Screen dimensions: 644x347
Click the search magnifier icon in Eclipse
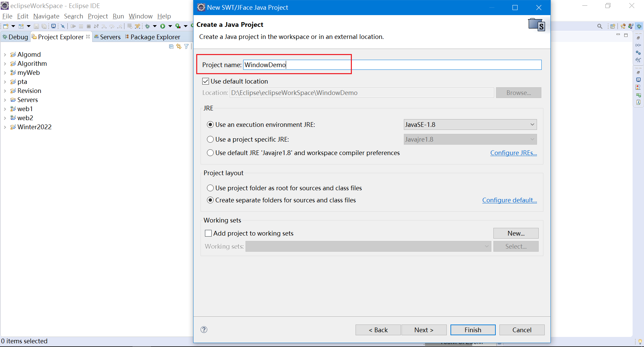600,26
